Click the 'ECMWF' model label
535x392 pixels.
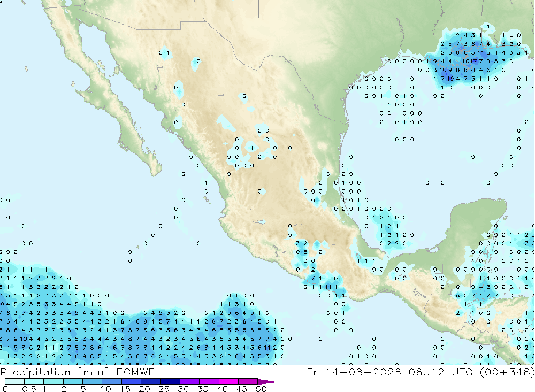pyautogui.click(x=135, y=372)
